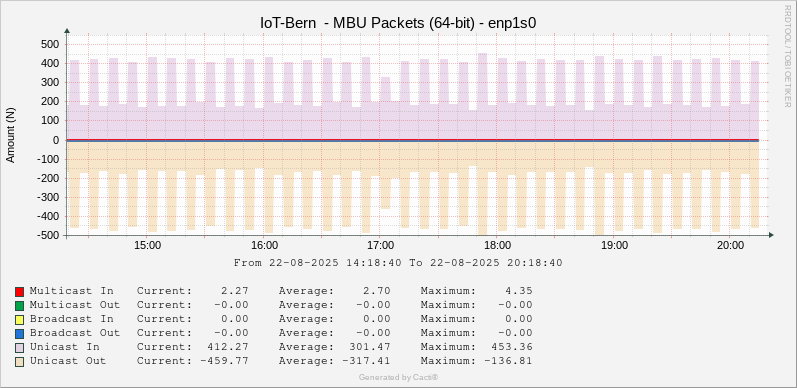The width and height of the screenshot is (797, 388).
Task: Click the Generated by Cacti footer text
Action: tap(398, 377)
